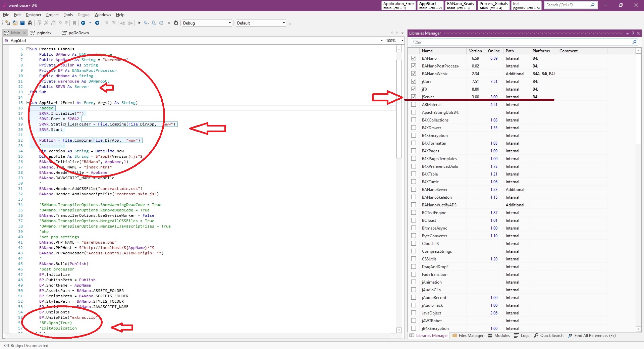The height and width of the screenshot is (349, 644).
Task: Jump to Application_Error in Main
Action: click(398, 5)
